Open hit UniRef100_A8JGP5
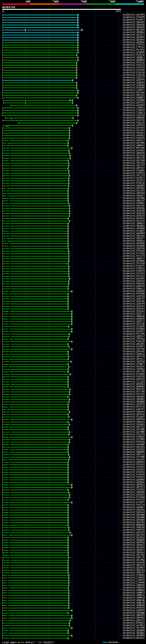The width and height of the screenshot is (146, 644). coord(133,15)
